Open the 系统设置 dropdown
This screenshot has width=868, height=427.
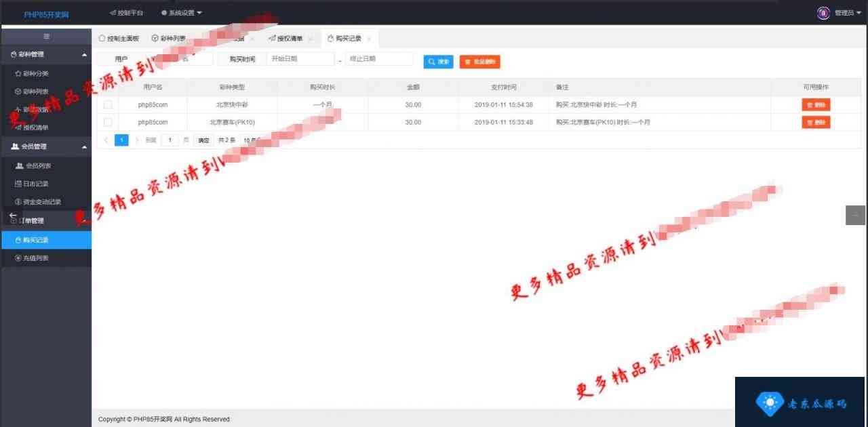pyautogui.click(x=182, y=13)
